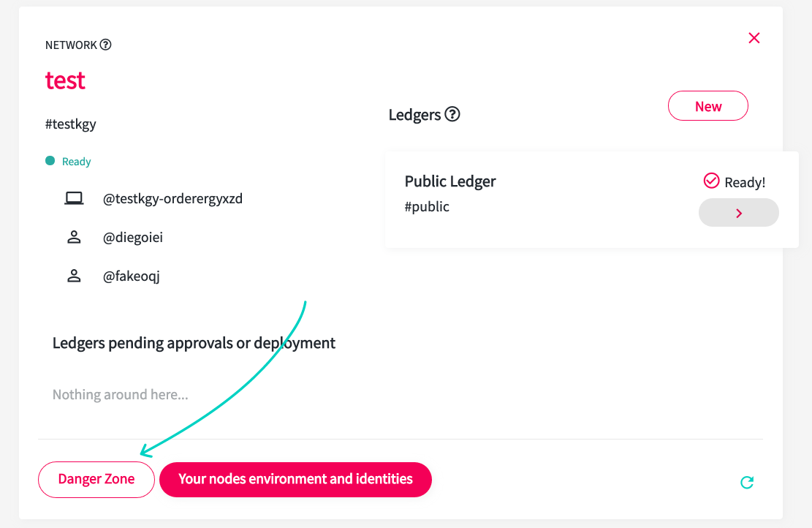Image resolution: width=812 pixels, height=528 pixels.
Task: Select the @testkgy-orderergyxzd node entry
Action: 172,198
